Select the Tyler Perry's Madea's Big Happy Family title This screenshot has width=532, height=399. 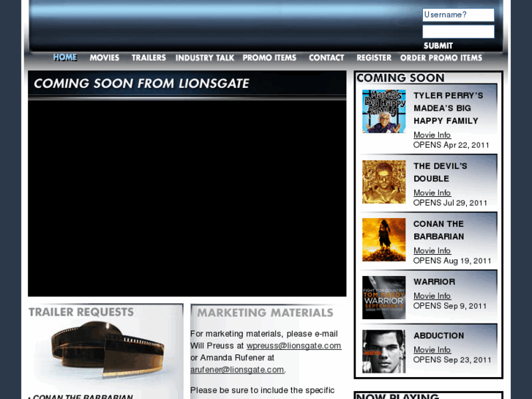pos(448,108)
